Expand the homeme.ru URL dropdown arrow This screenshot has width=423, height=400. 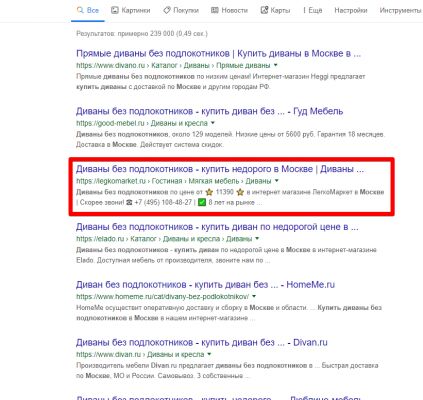254,296
